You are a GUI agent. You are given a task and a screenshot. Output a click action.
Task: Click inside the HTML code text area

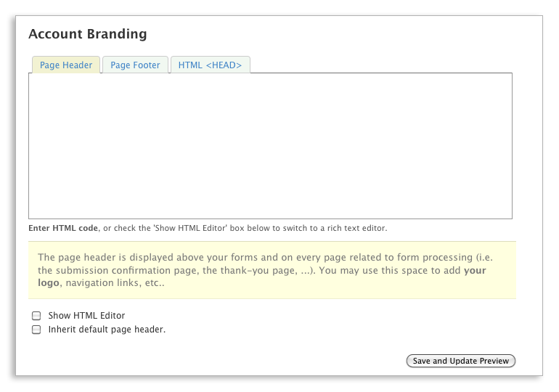click(x=270, y=145)
